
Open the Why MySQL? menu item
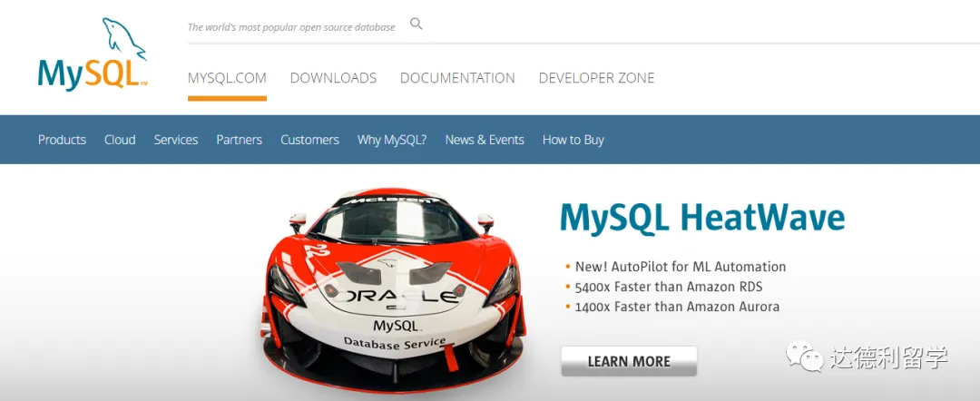coord(392,140)
